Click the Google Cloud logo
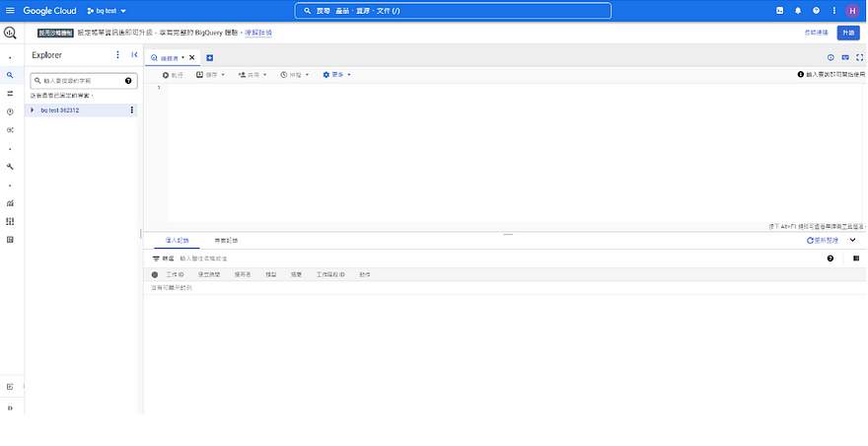Screen dimensions: 868x446 49,11
